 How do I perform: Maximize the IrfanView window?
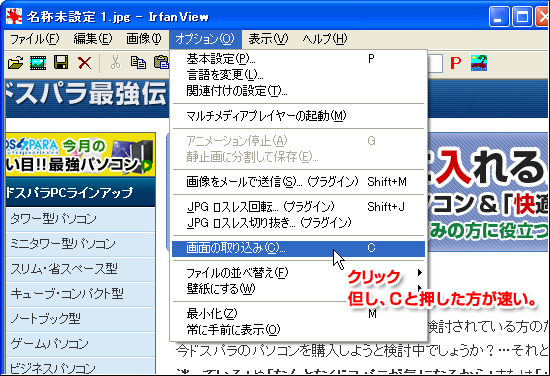pos(522,16)
